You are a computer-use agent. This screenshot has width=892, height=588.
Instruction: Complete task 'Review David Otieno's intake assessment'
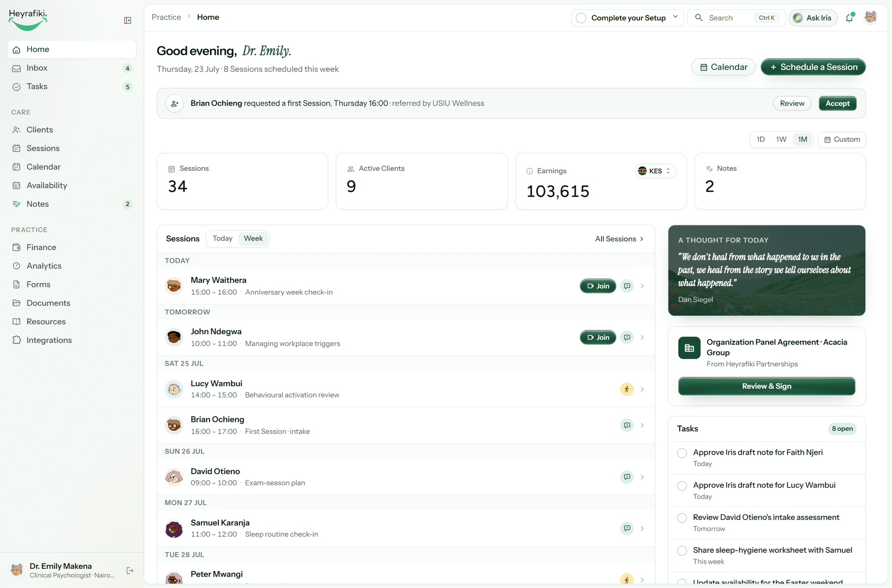682,518
